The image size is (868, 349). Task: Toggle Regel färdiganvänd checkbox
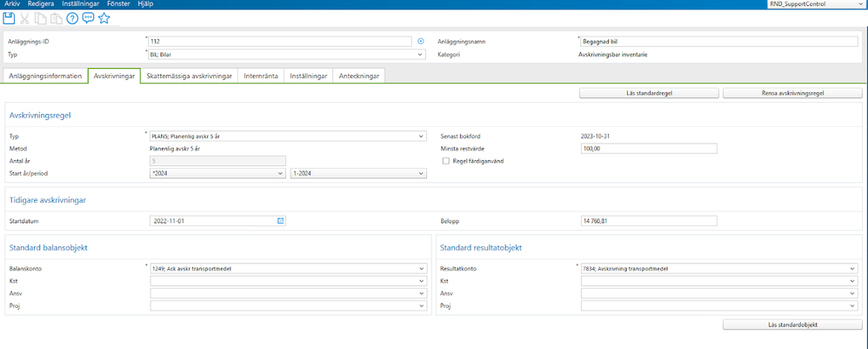pyautogui.click(x=446, y=161)
